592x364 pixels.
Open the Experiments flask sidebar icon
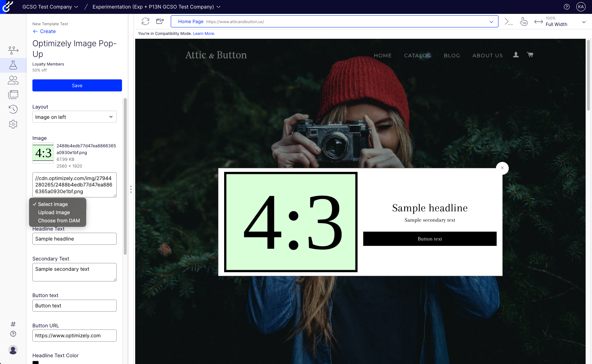13,65
